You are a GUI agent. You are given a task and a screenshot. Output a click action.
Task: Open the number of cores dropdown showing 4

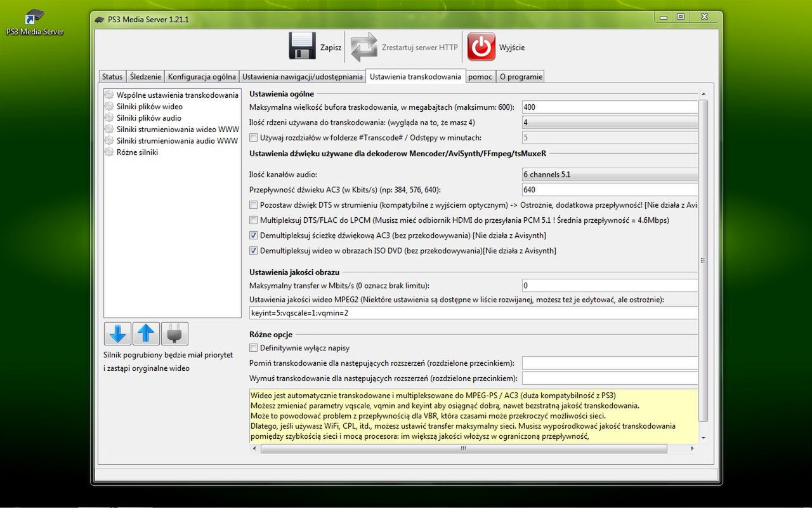tap(610, 123)
